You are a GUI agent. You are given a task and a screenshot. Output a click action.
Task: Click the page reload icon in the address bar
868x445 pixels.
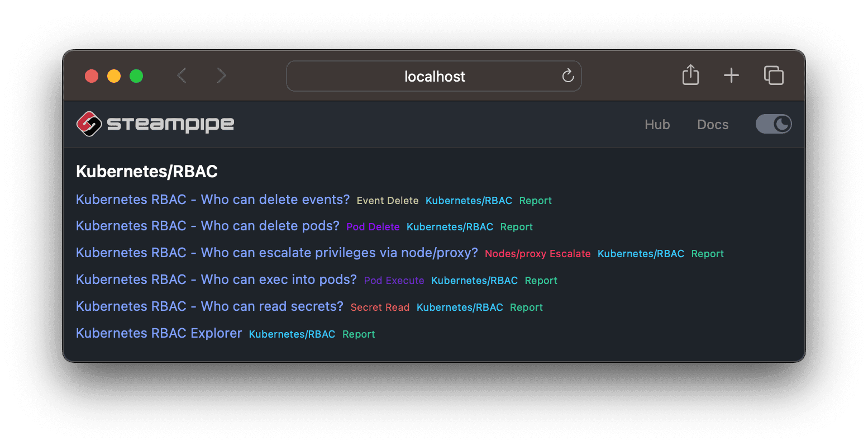coord(568,76)
